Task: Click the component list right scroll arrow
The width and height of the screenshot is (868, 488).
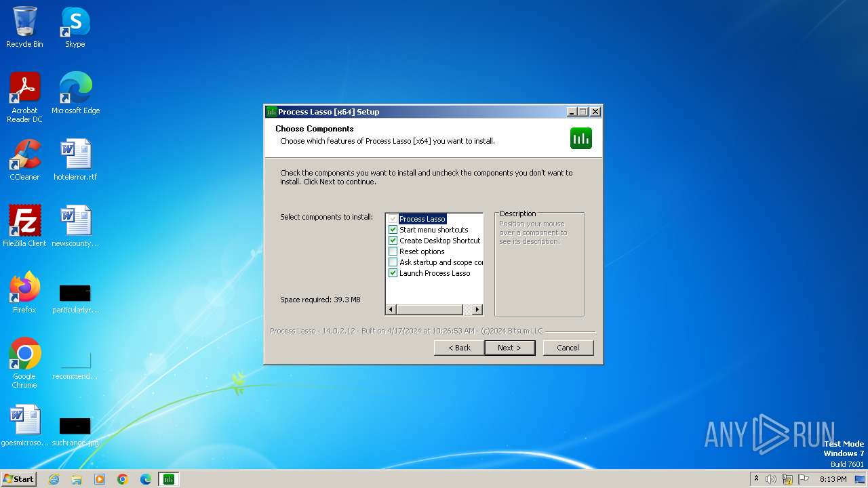Action: point(477,310)
